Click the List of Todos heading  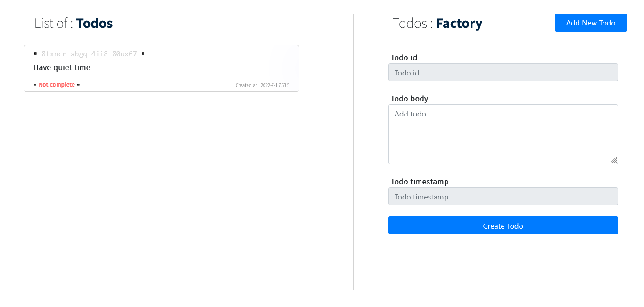coord(74,23)
